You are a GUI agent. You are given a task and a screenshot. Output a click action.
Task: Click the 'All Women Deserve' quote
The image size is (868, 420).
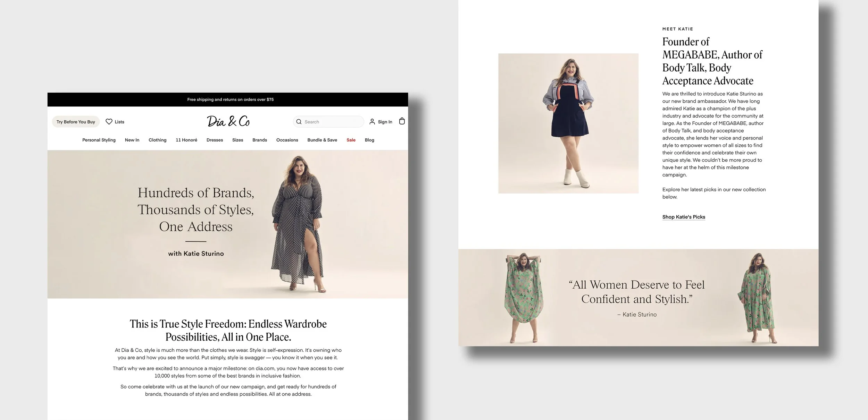(637, 292)
